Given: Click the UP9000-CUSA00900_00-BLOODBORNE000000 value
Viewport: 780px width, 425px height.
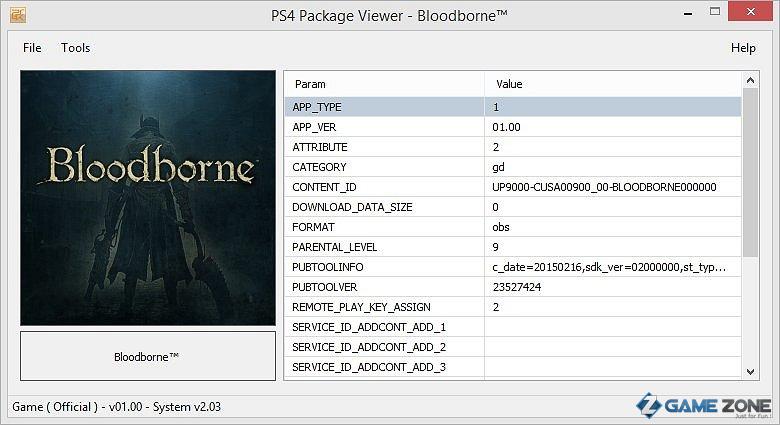Looking at the screenshot, I should 604,187.
